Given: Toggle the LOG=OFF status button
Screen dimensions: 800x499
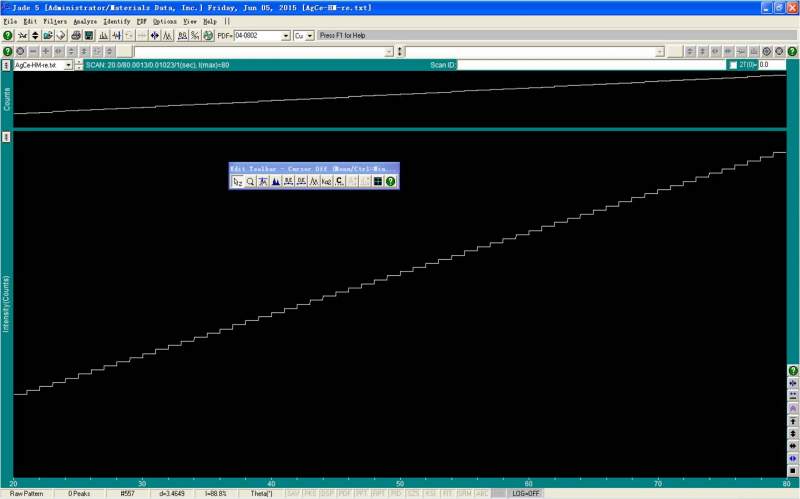Looking at the screenshot, I should pyautogui.click(x=526, y=493).
